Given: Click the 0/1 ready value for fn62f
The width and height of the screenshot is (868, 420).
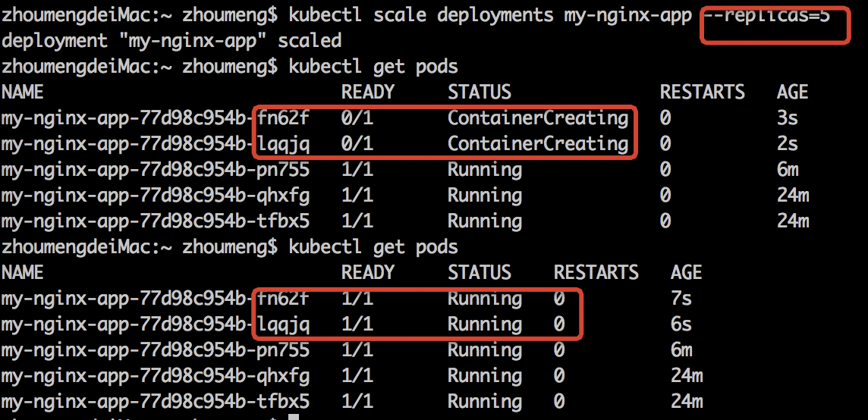Looking at the screenshot, I should [x=357, y=118].
